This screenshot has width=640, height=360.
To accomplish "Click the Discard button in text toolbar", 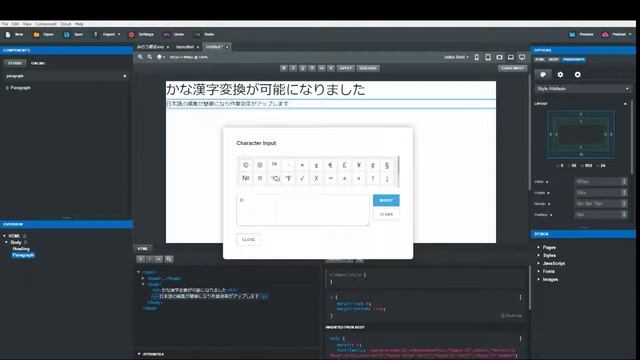I will (x=368, y=68).
